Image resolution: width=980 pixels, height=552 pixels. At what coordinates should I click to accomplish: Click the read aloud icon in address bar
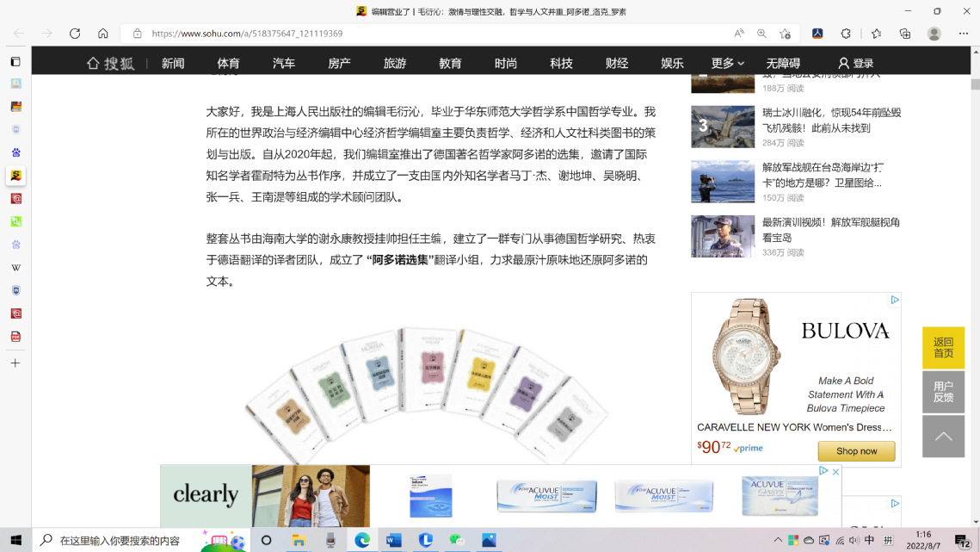[738, 34]
